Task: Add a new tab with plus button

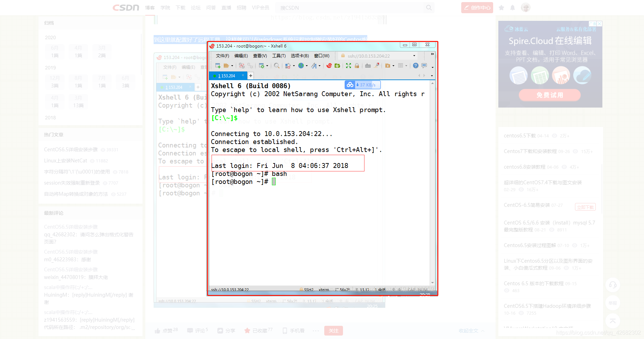Action: tap(251, 76)
